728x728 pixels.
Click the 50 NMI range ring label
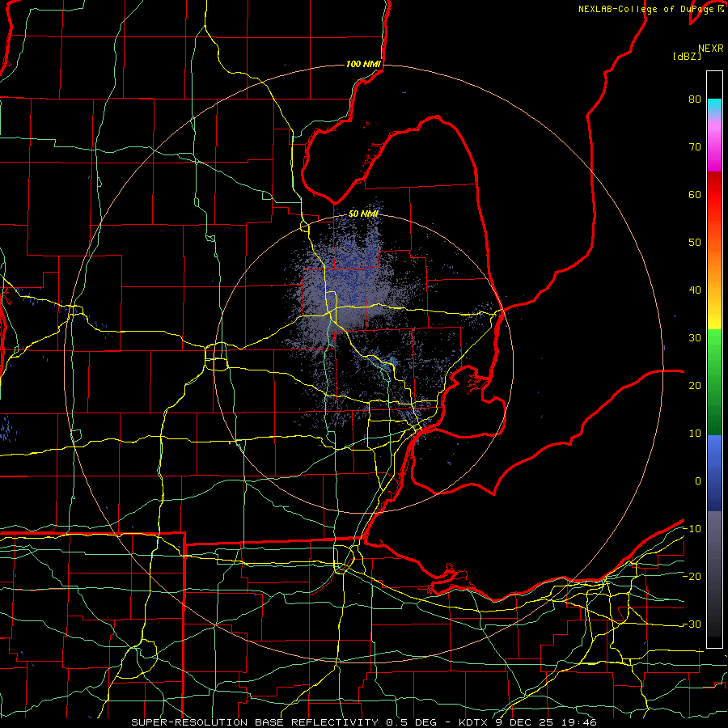click(363, 214)
